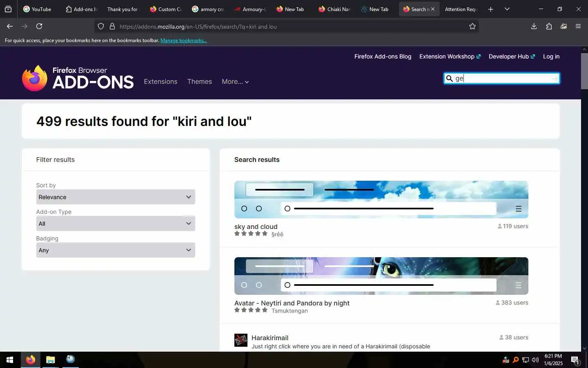Open the Manage bookmarks link
This screenshot has width=588, height=368.
tap(183, 40)
